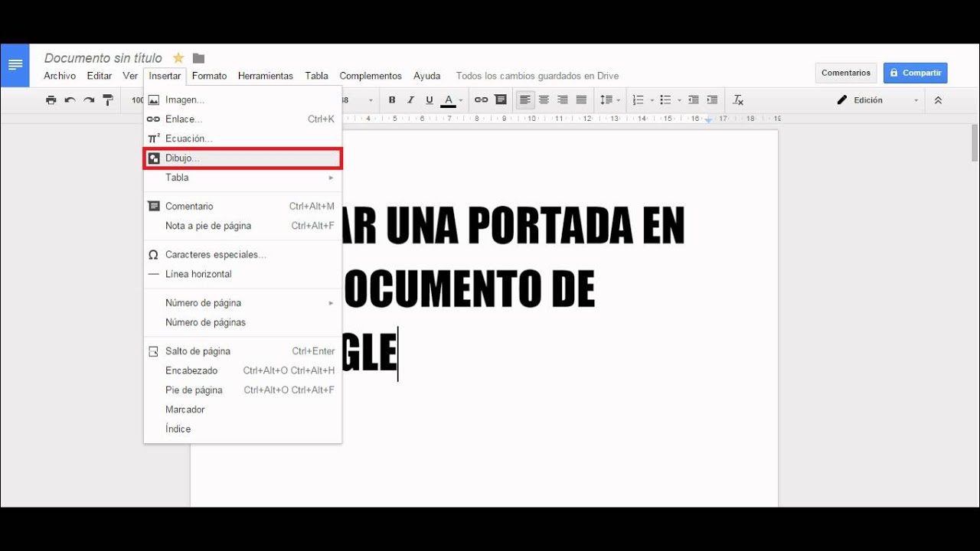Expand the Tabla submenu in the dropdown
The image size is (980, 551).
243,178
